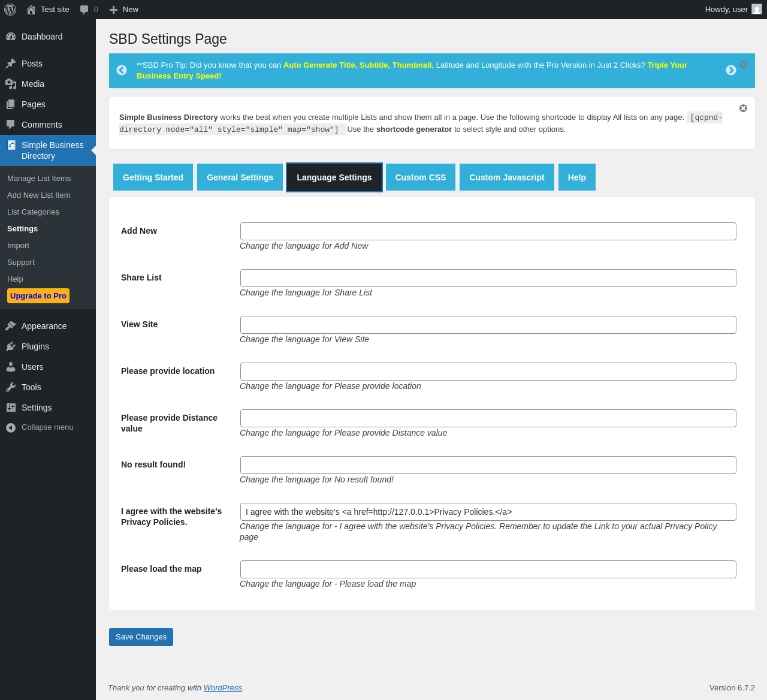Go to Add New List Item
The image size is (767, 700).
click(39, 195)
